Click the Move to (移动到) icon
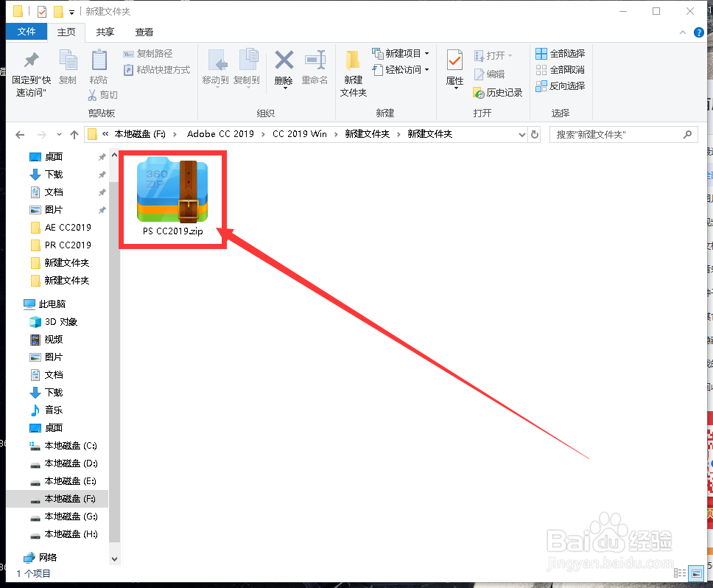Image resolution: width=713 pixels, height=588 pixels. pyautogui.click(x=217, y=60)
